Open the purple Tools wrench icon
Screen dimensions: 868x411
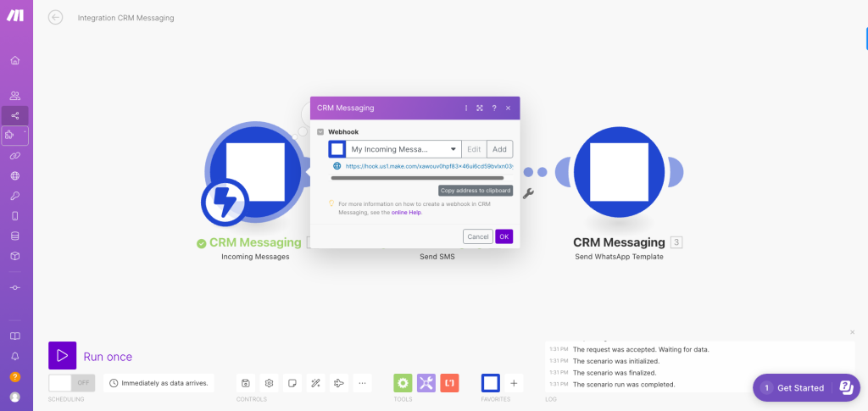click(x=426, y=383)
